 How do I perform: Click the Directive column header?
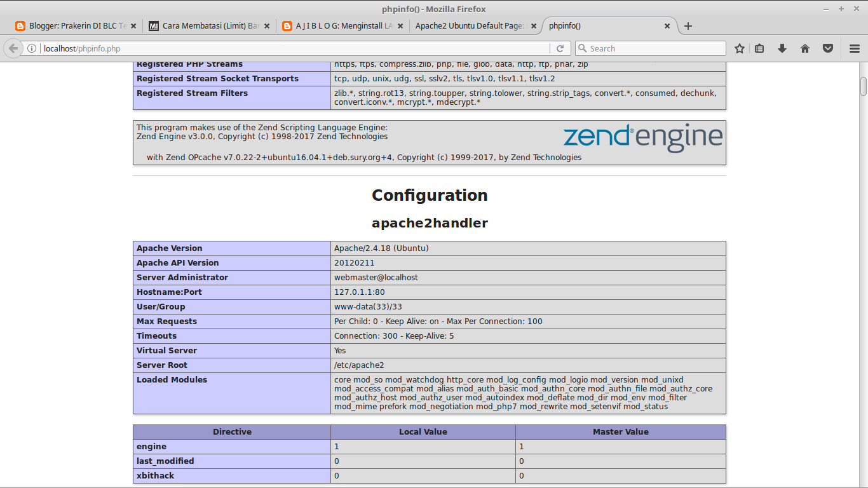click(x=232, y=432)
